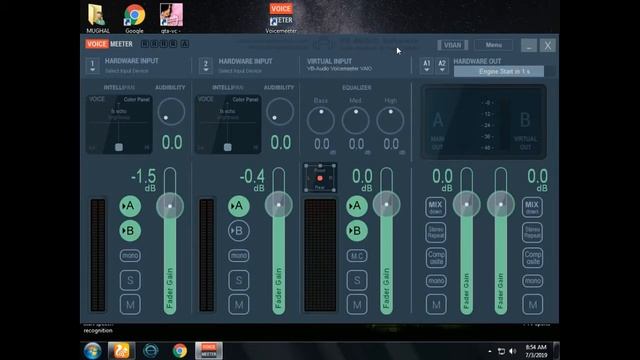Toggle Mix down on bus A

pos(436,207)
